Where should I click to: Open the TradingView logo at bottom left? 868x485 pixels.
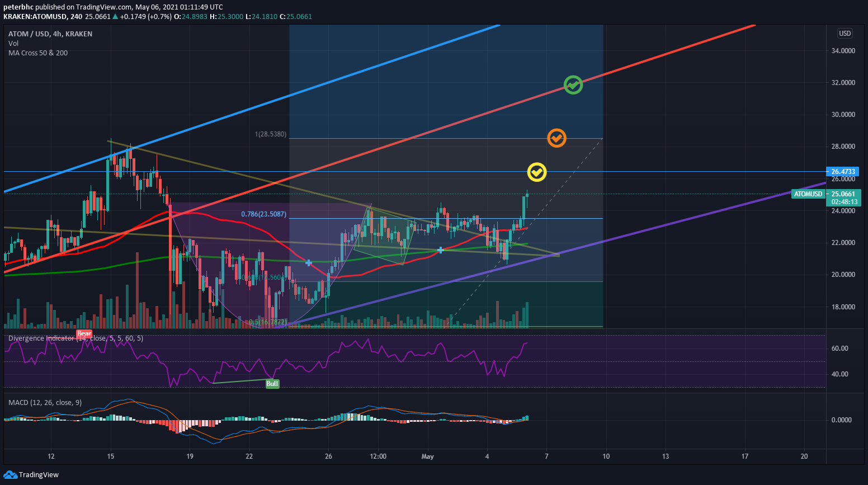pos(31,474)
